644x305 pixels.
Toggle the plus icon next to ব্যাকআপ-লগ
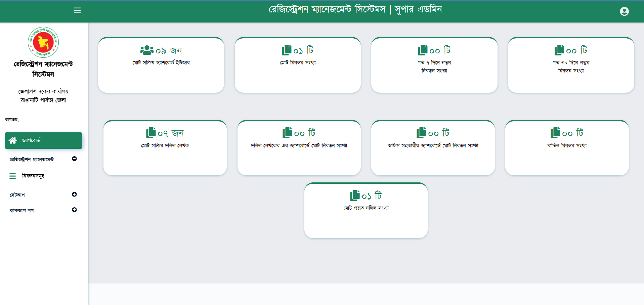[74, 210]
